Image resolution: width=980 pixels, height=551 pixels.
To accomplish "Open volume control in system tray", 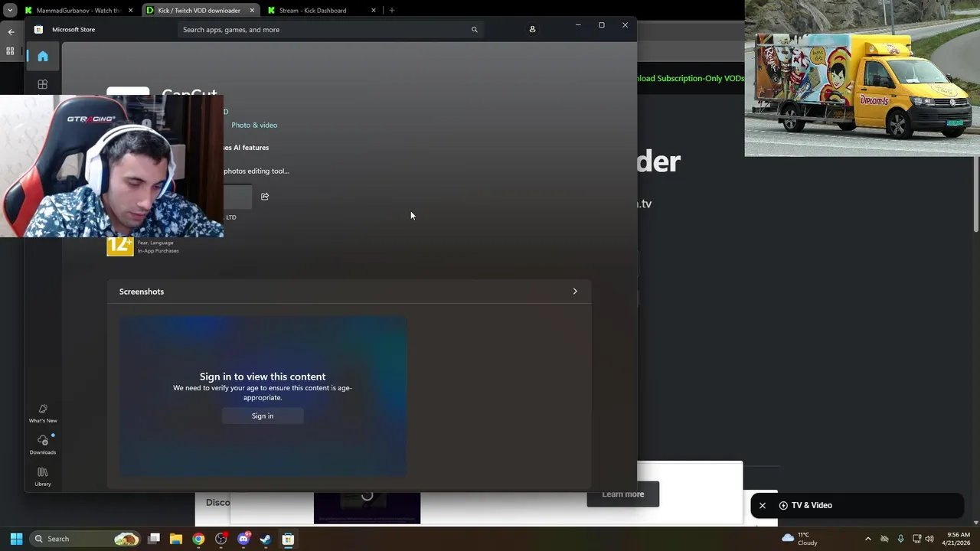I will tap(929, 539).
